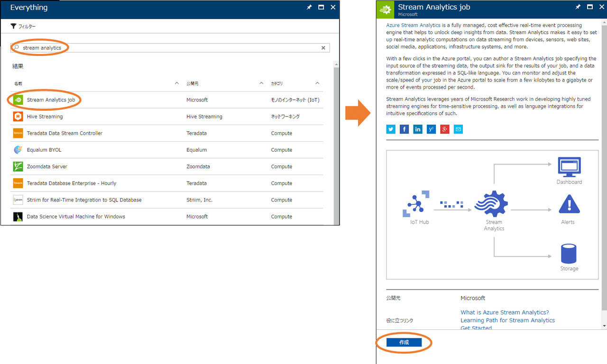This screenshot has width=607, height=364.
Task: Open Learning Path for Stream Analytics link
Action: (507, 320)
